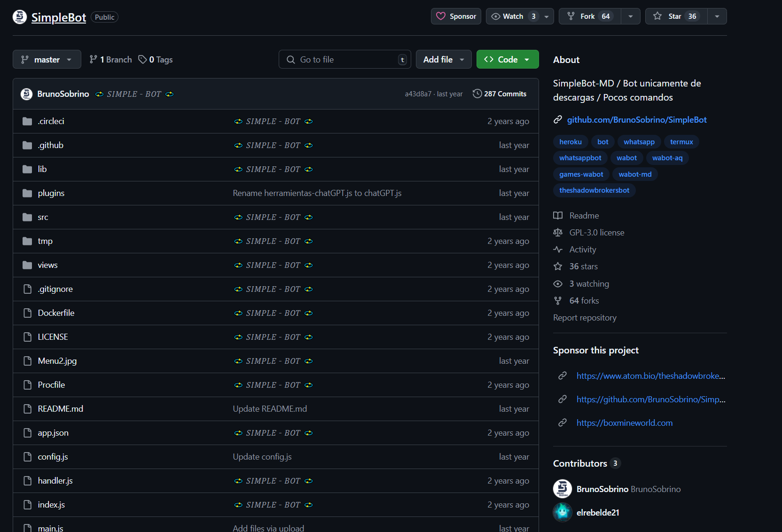Open the lib folder
Screen dimensions: 782x532
[42, 169]
